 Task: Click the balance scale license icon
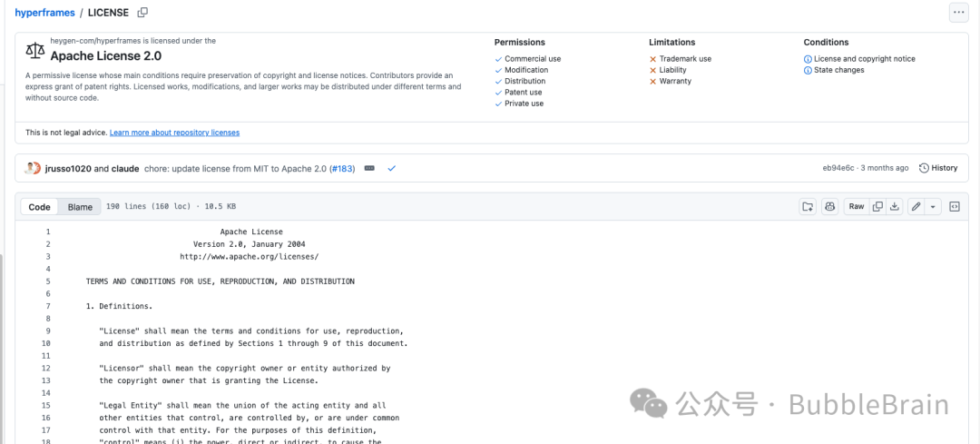click(35, 49)
